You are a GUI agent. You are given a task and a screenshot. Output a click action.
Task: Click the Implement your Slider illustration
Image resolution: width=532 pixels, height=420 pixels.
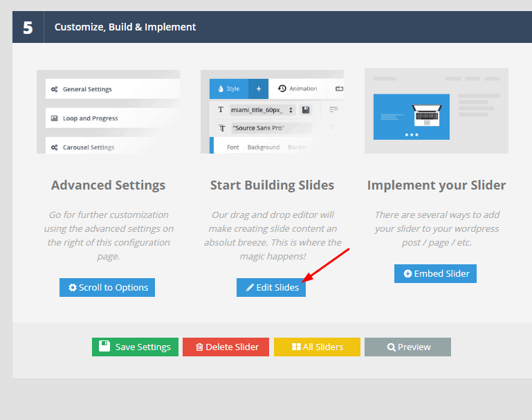(437, 111)
